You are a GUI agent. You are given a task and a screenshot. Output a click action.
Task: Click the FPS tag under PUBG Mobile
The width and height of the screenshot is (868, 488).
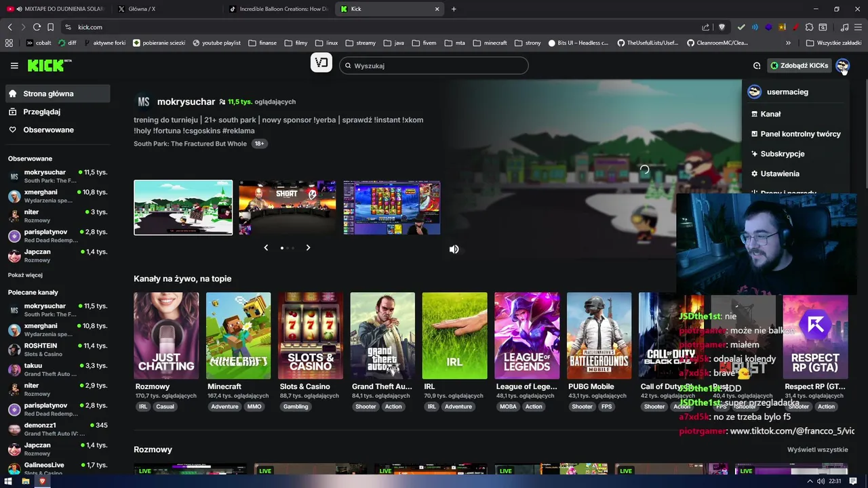click(606, 407)
